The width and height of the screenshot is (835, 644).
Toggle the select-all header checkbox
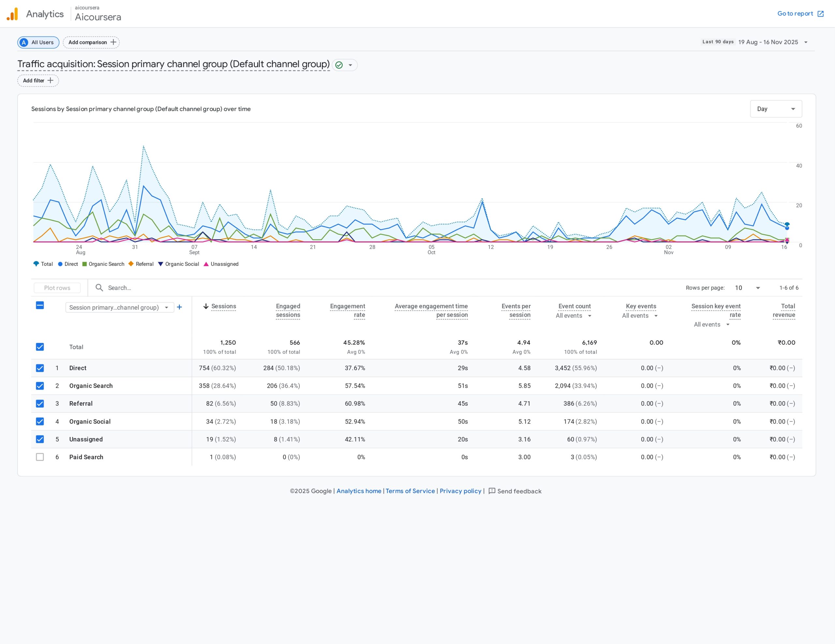click(40, 306)
